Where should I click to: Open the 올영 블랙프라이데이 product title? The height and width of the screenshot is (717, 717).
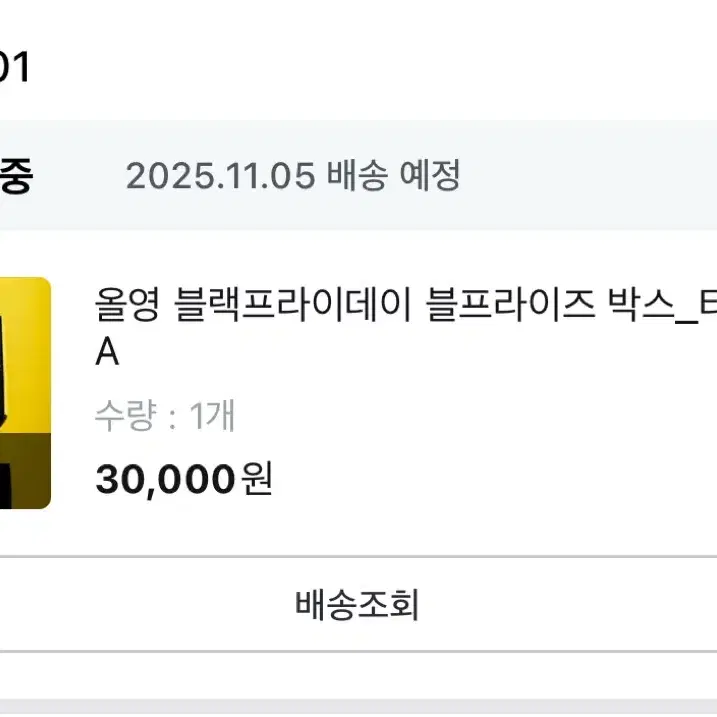(406, 327)
